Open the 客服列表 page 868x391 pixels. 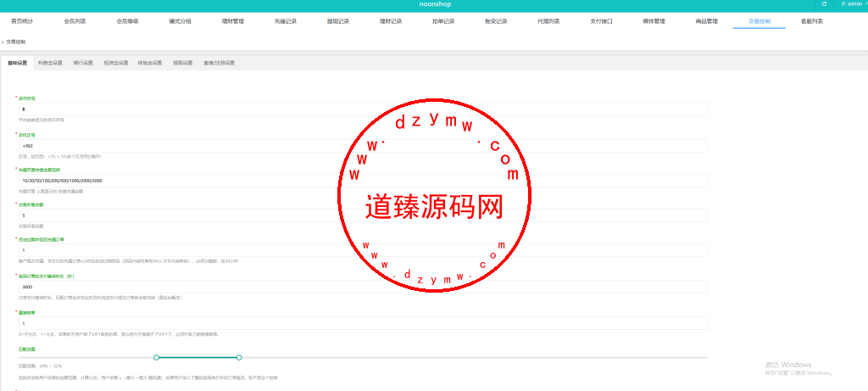click(811, 21)
